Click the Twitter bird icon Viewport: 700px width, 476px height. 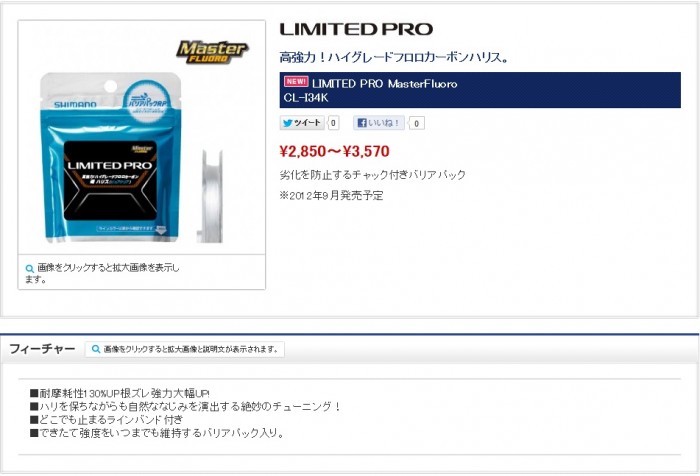tap(288, 123)
